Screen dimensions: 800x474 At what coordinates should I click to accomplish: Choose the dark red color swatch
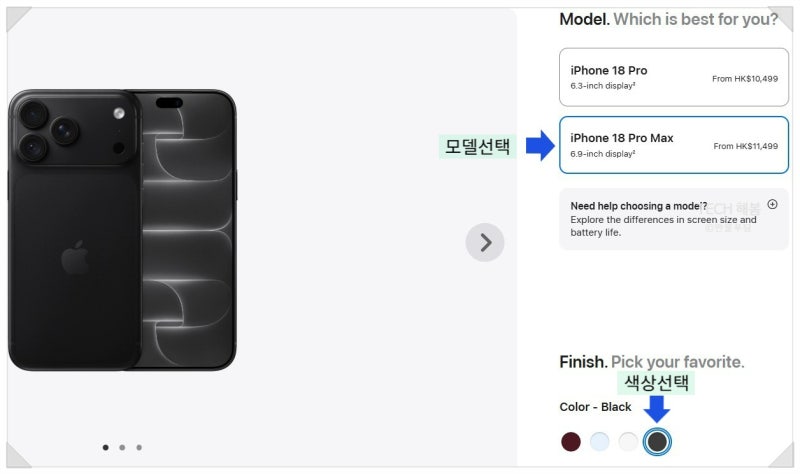(570, 441)
